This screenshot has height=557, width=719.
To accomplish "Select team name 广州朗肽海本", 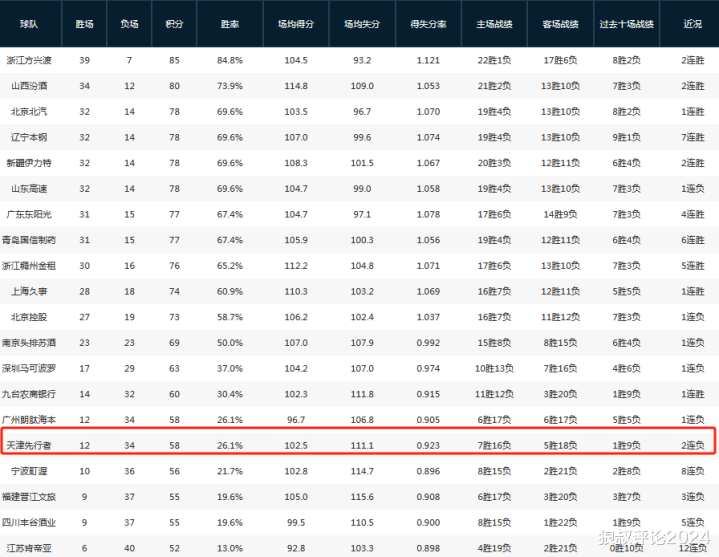I will pyautogui.click(x=29, y=419).
